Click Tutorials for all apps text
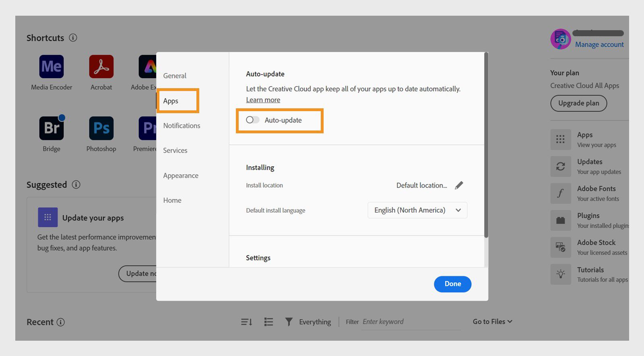The image size is (644, 356). [x=602, y=279]
